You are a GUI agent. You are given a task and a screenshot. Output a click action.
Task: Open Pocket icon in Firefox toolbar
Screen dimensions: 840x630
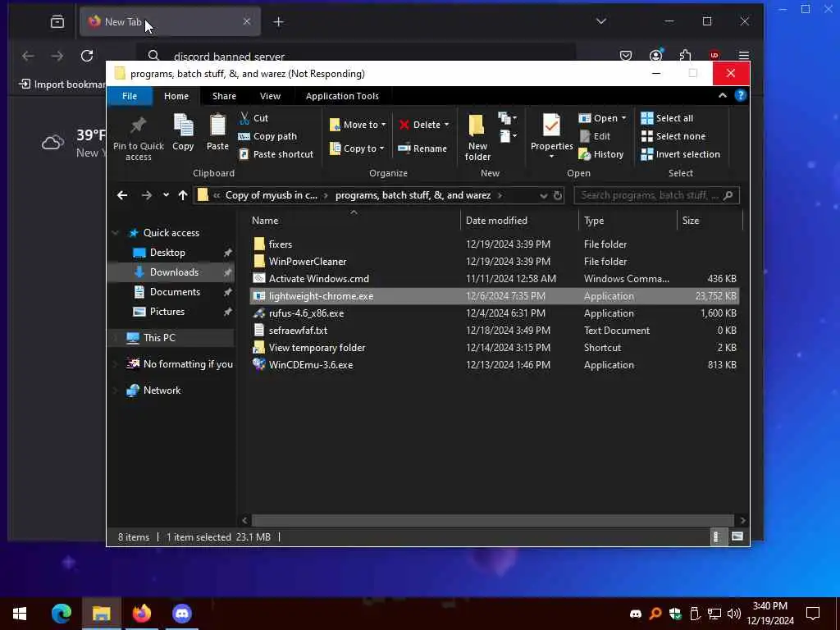click(x=626, y=56)
